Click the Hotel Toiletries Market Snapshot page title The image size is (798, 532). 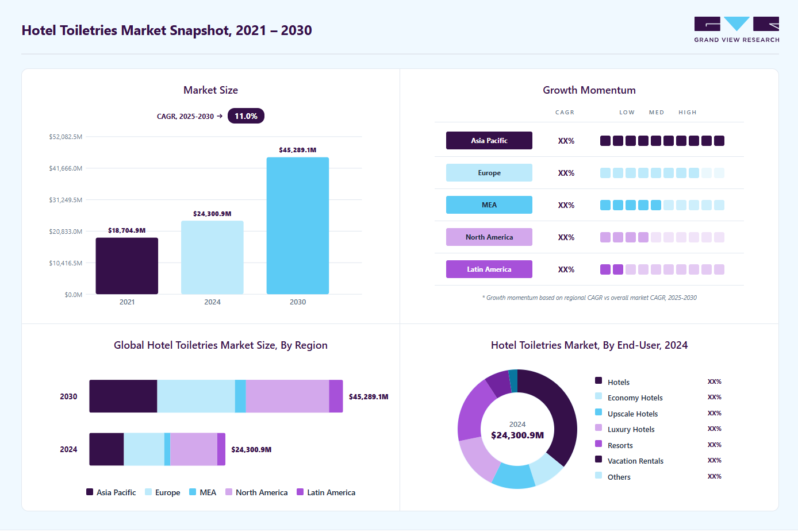tap(167, 30)
